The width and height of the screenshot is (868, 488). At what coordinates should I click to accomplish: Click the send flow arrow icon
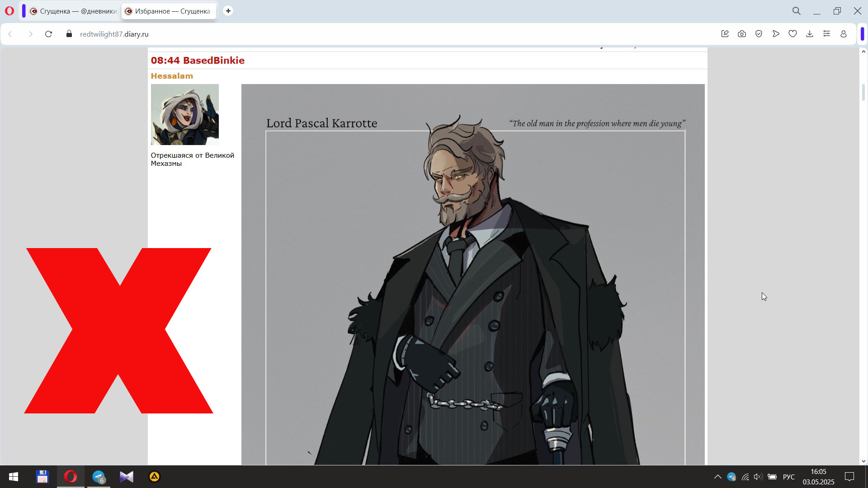click(x=776, y=34)
